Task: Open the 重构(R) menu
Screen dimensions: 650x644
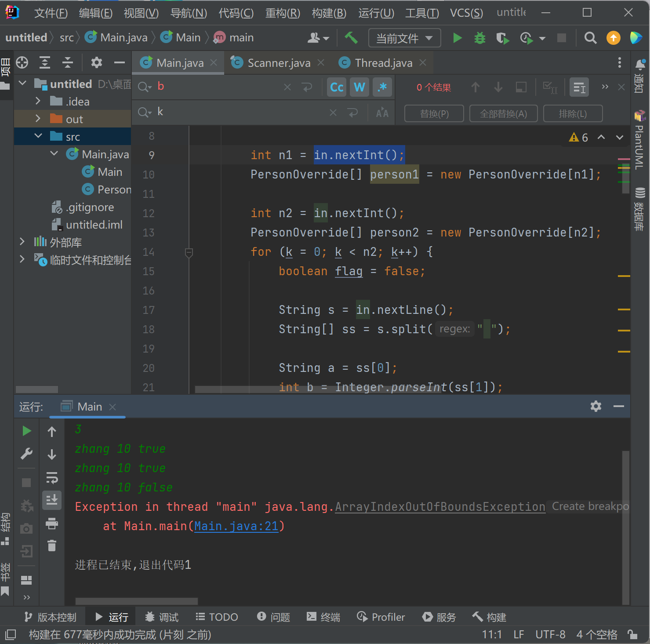Action: 283,13
